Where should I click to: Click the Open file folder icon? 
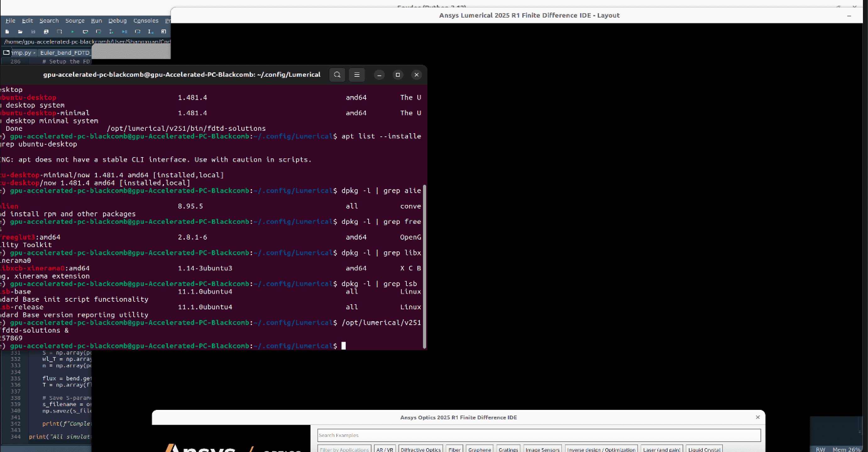(x=20, y=32)
